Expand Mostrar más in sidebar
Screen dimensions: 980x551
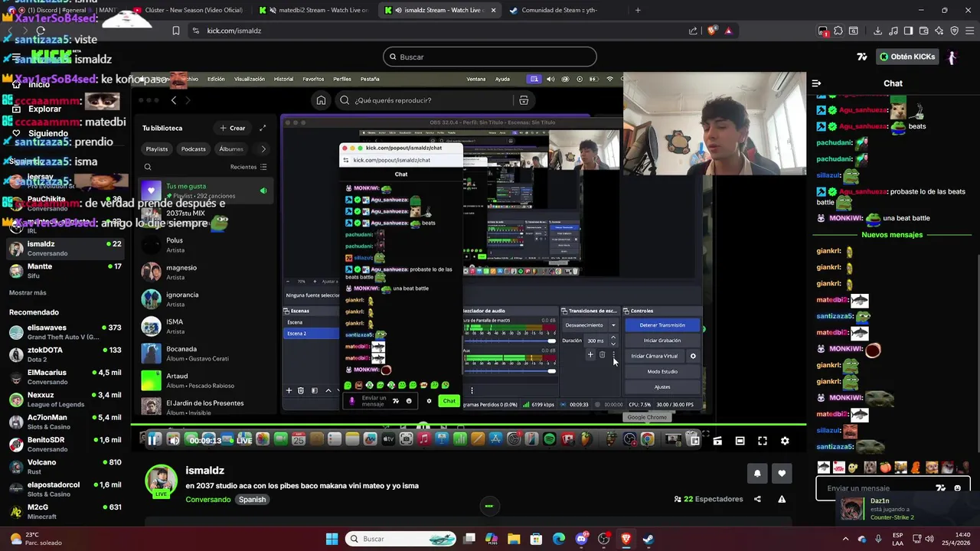pos(28,293)
